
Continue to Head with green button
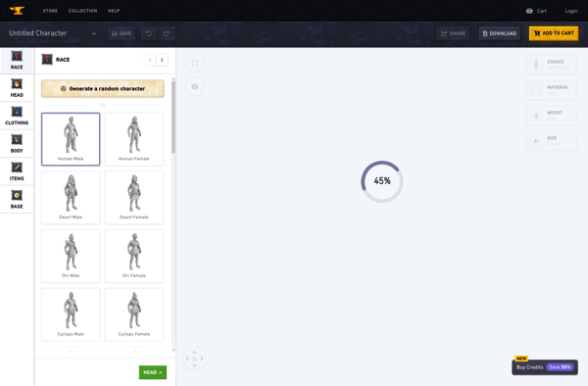[x=153, y=372]
